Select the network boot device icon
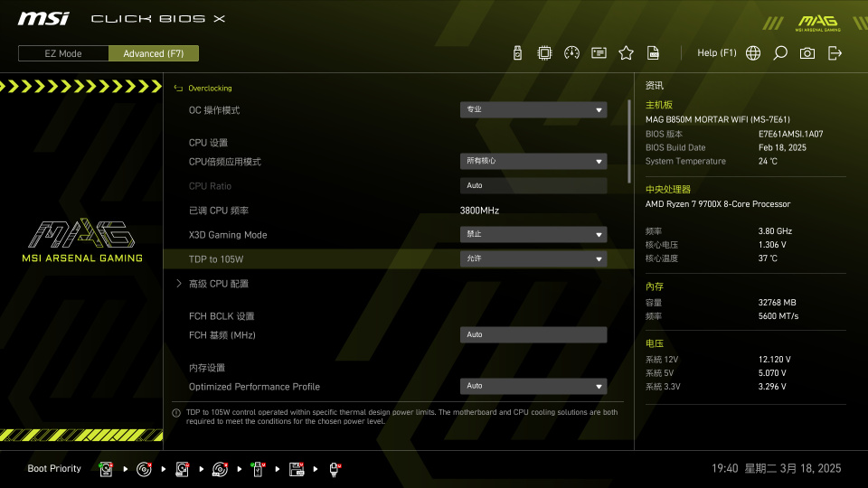868x488 pixels. [335, 469]
